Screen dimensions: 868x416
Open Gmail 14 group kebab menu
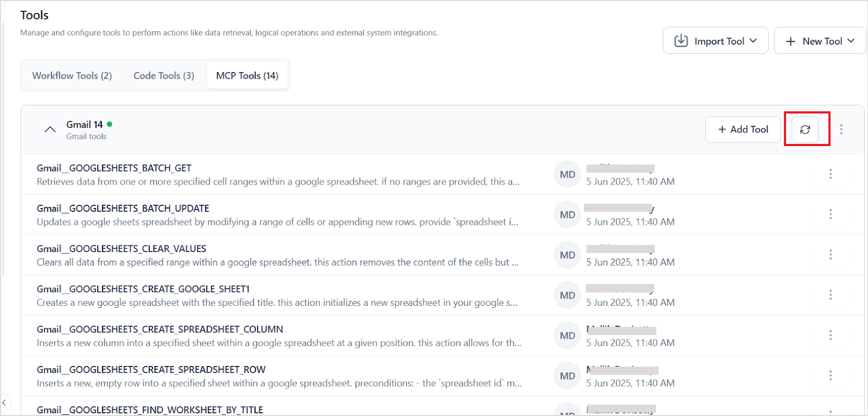841,129
